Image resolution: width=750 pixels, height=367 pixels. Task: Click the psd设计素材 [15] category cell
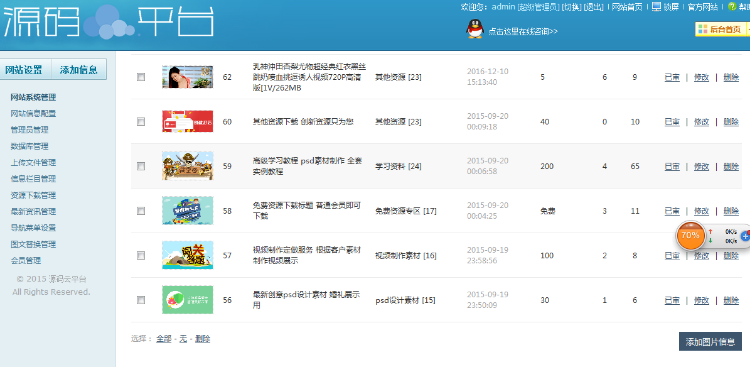tap(405, 300)
